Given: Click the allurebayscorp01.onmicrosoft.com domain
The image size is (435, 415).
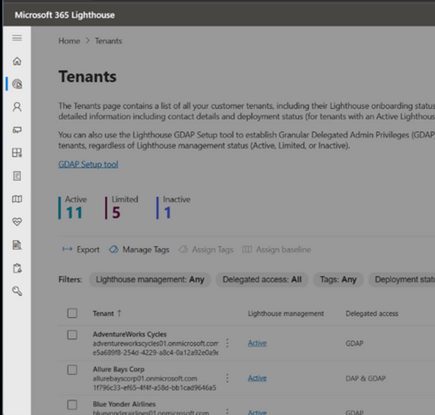Looking at the screenshot, I should tap(145, 379).
